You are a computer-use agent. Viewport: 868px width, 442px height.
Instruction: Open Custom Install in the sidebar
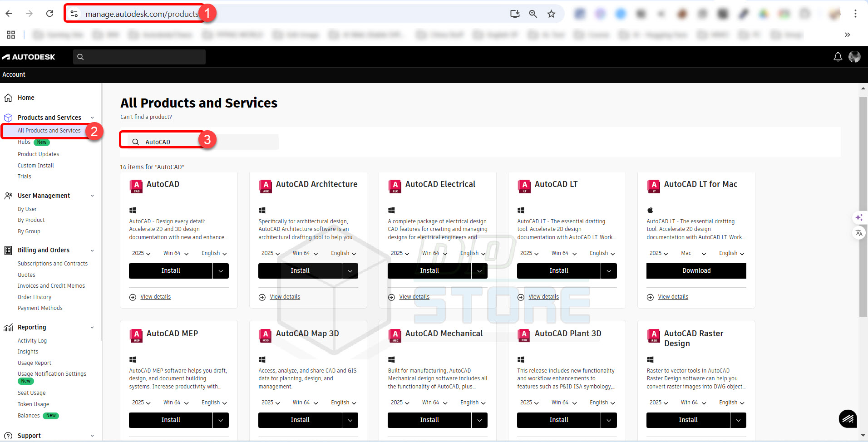35,166
